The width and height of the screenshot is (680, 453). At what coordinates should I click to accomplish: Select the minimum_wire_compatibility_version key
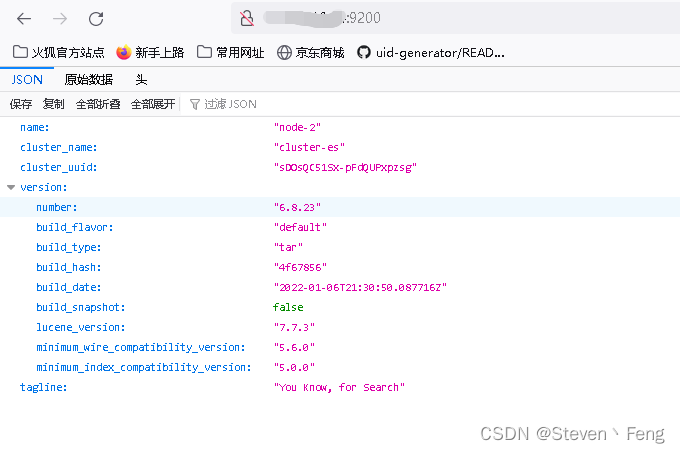coord(141,347)
